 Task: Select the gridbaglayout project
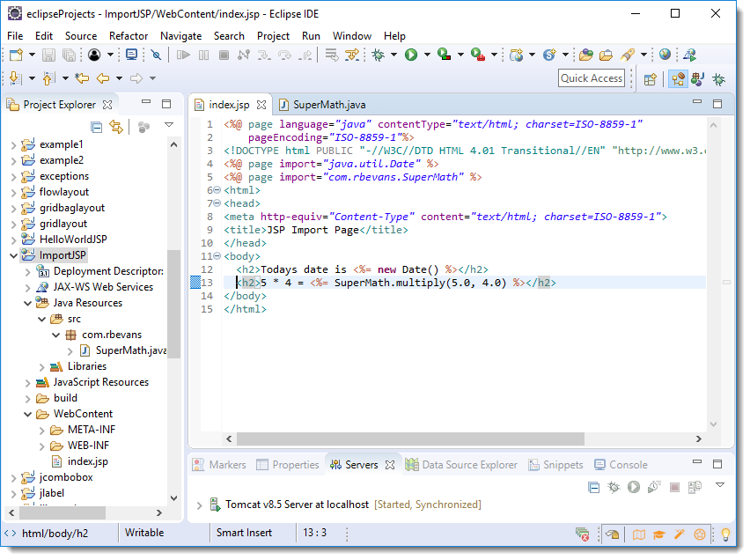(x=72, y=208)
